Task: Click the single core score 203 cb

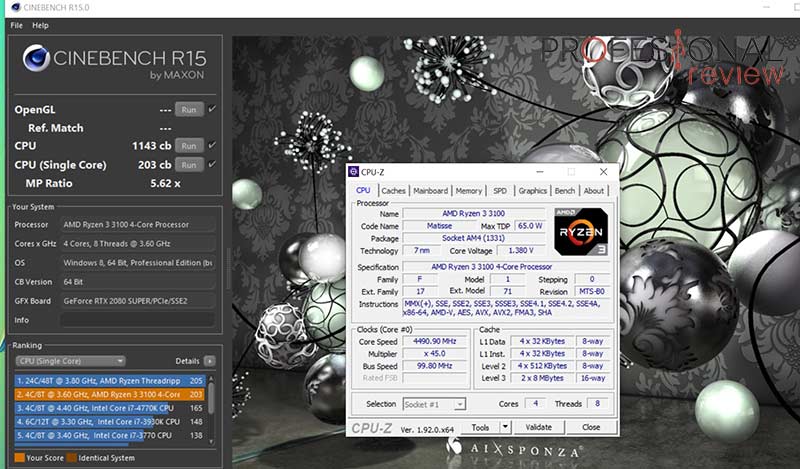Action: point(155,165)
